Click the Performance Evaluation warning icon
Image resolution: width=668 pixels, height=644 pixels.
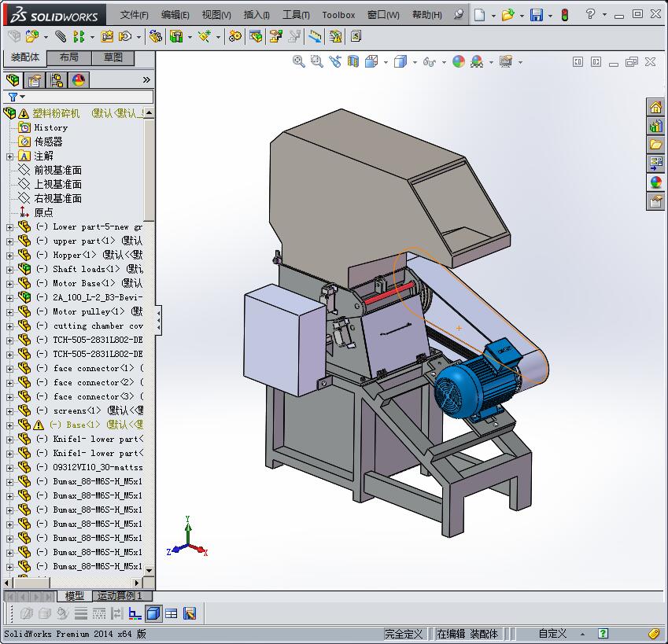(335, 37)
